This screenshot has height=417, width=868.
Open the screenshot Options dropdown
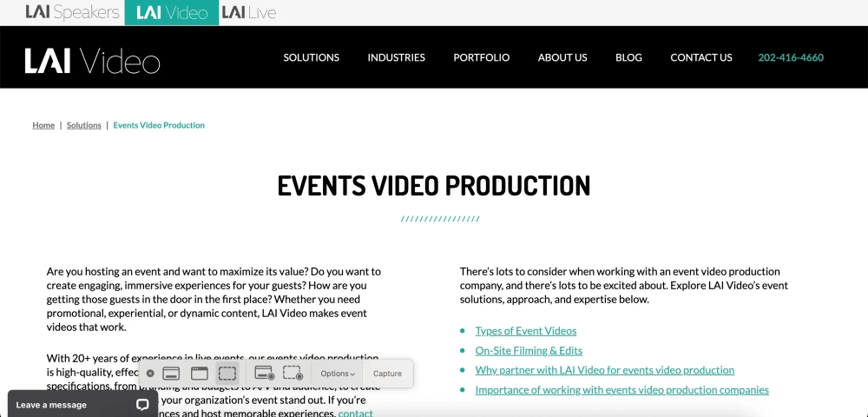click(338, 374)
